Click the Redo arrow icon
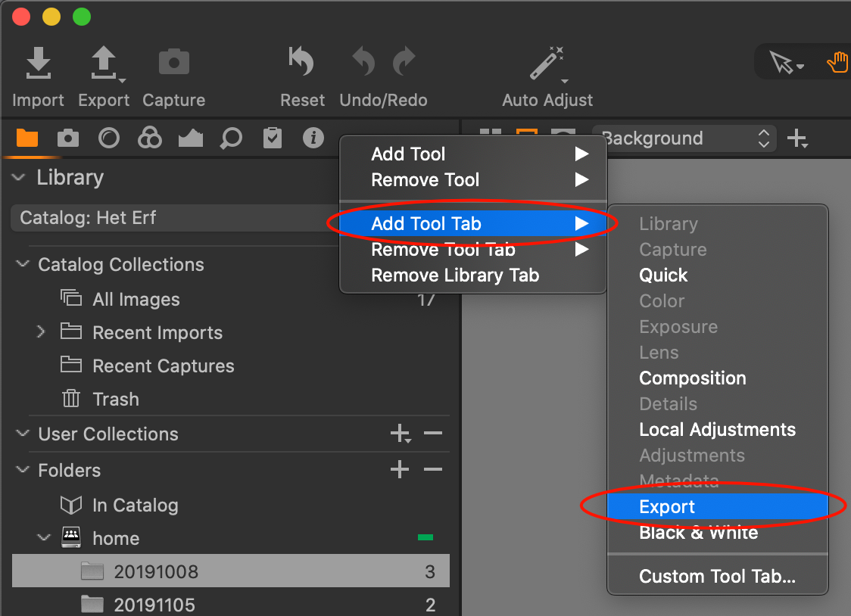This screenshot has height=616, width=851. (x=403, y=61)
